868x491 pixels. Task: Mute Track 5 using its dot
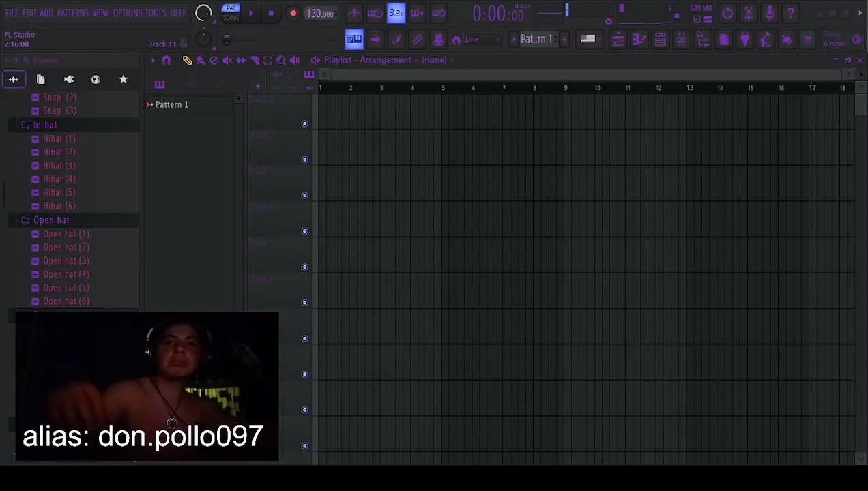pyautogui.click(x=305, y=267)
